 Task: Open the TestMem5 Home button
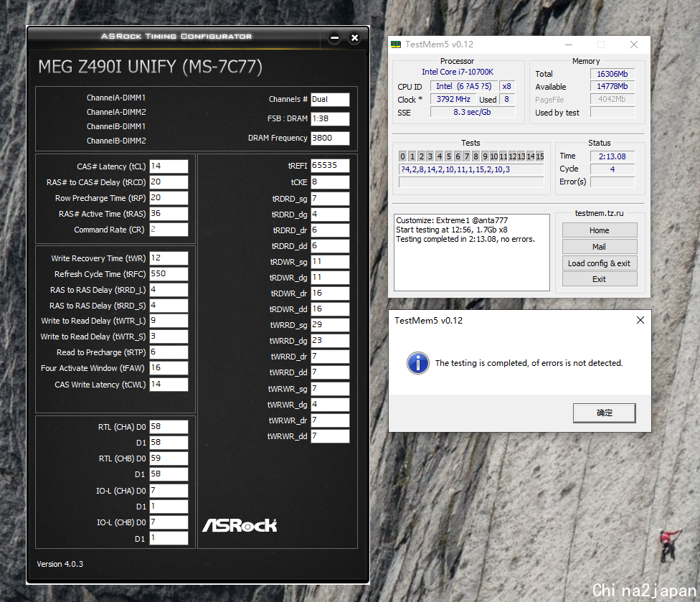(599, 230)
